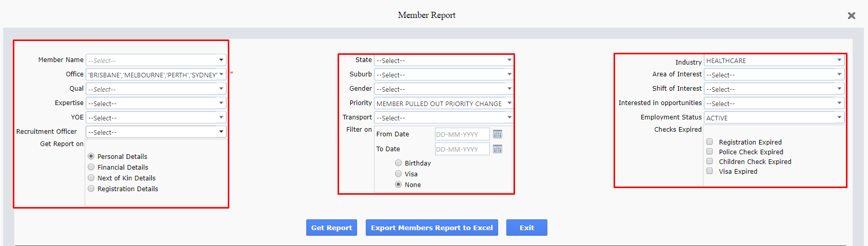868x246 pixels.
Task: Click the Exit button
Action: pos(527,228)
